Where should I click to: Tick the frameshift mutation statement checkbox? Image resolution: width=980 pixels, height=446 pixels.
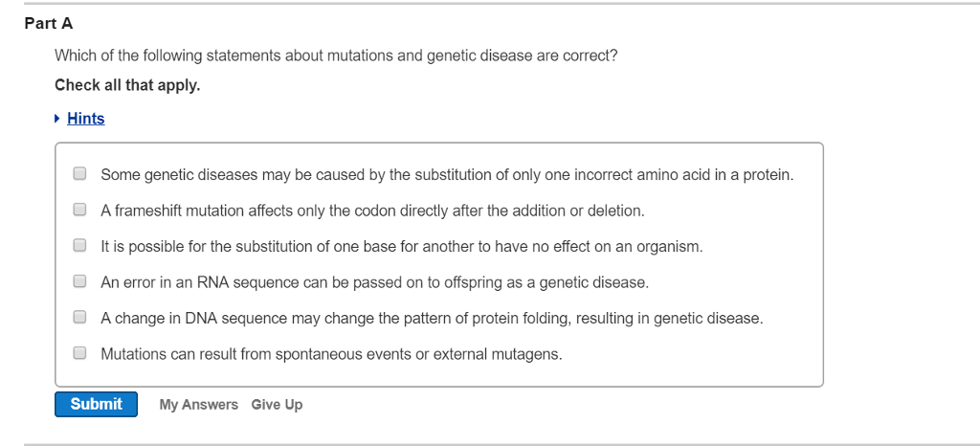(x=80, y=210)
